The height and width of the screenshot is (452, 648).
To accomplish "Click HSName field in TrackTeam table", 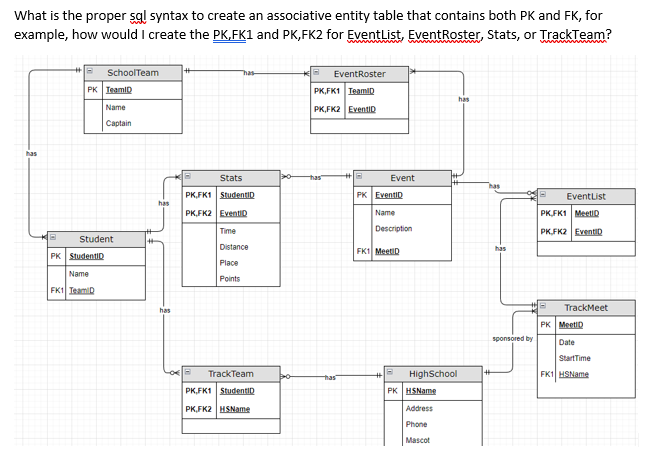I will [235, 409].
